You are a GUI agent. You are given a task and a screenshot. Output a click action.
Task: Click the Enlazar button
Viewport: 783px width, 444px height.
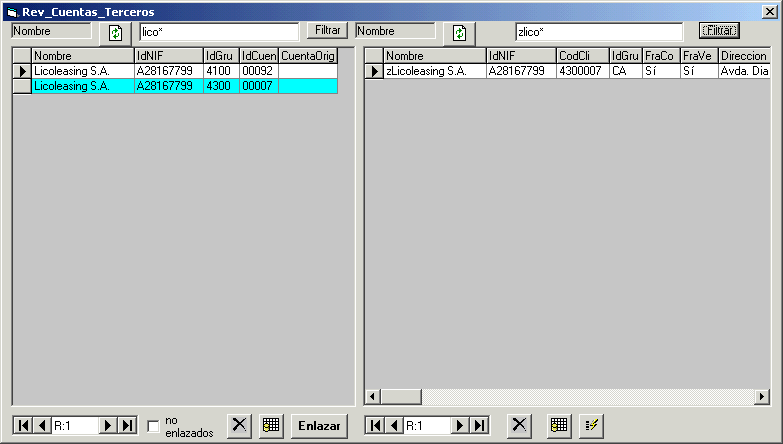point(319,425)
